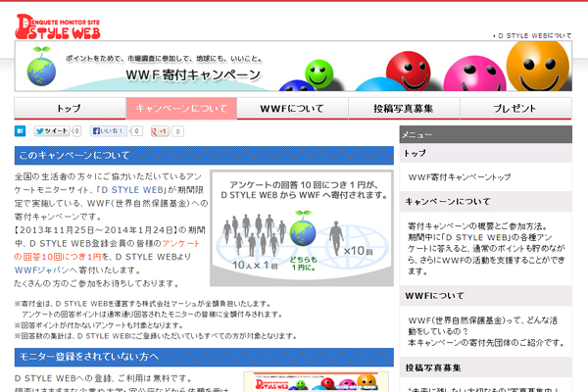Open sidebar 'WWFについて' menu heading

click(x=433, y=295)
